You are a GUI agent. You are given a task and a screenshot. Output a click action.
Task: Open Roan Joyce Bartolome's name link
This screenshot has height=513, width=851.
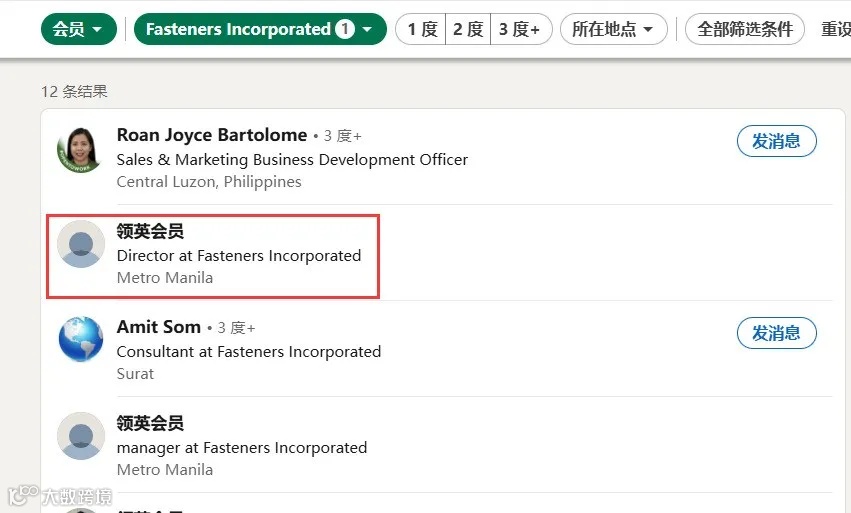coord(212,135)
